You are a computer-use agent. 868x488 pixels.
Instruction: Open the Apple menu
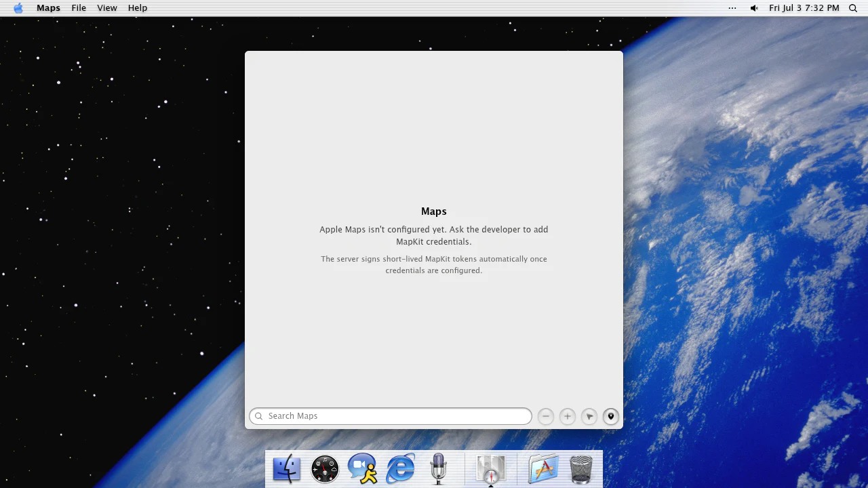click(18, 8)
